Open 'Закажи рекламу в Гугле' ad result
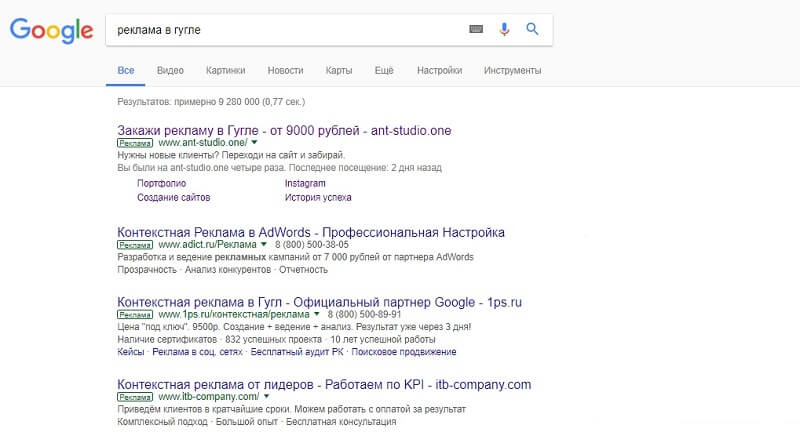800x443 pixels. tap(285, 129)
